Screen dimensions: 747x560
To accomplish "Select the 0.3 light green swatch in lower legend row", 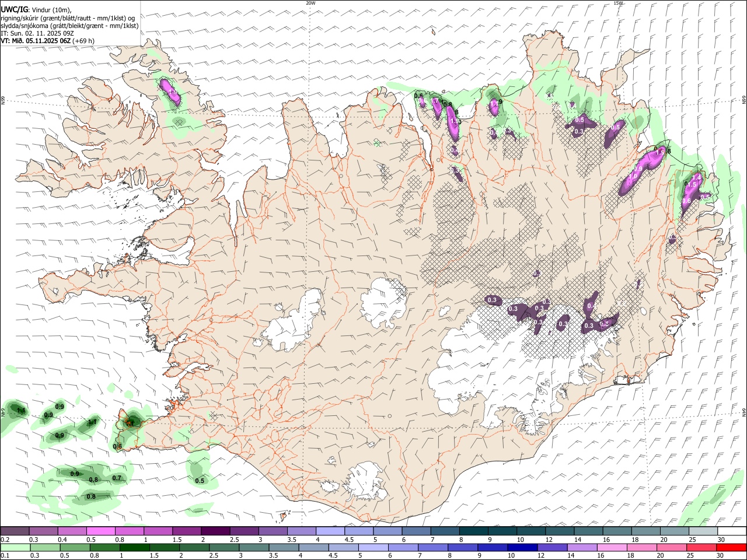I will (x=45, y=548).
